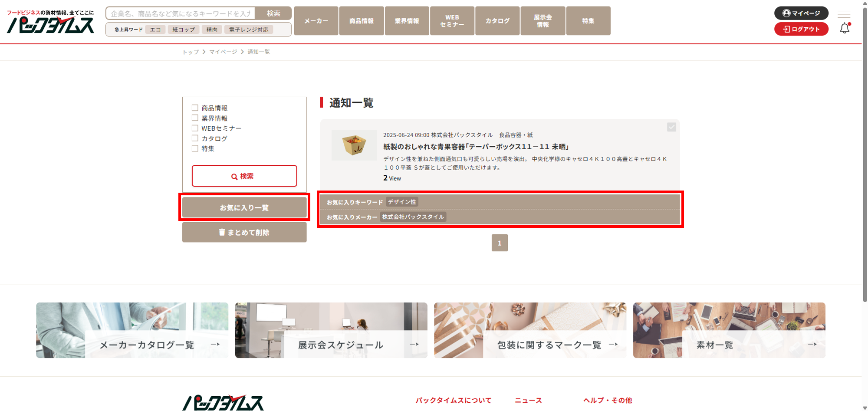The image size is (868, 411).
Task: Open the 展示会情報 nav tab
Action: coord(542,21)
